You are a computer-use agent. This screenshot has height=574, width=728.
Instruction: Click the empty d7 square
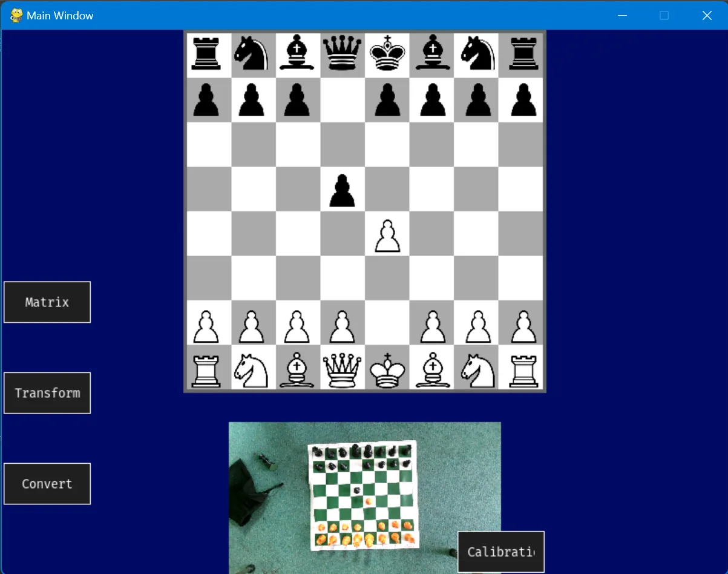[x=343, y=100]
